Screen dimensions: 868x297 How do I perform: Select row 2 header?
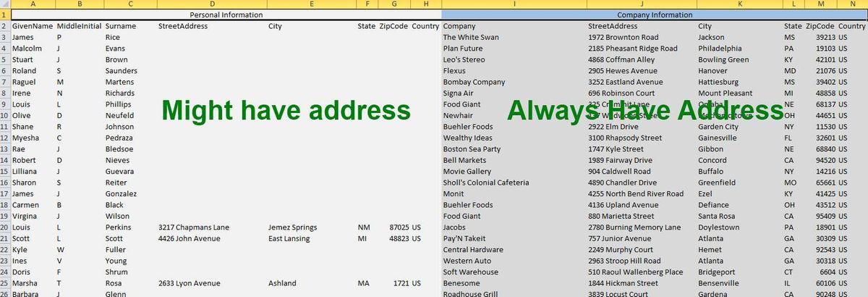(x=5, y=26)
